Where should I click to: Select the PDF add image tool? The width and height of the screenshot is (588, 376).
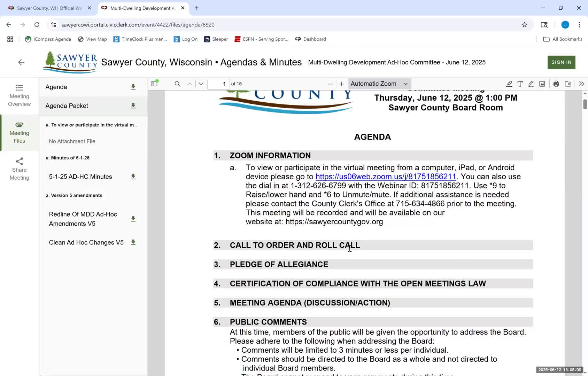(542, 84)
